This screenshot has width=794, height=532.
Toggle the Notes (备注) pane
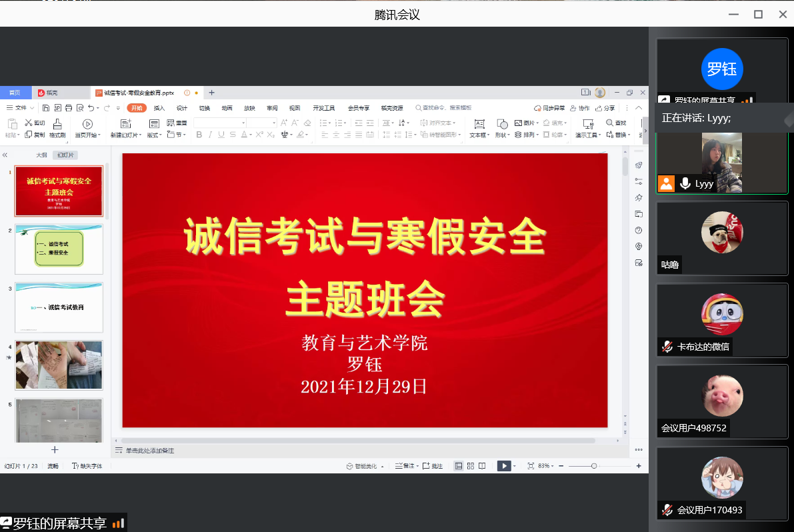tap(405, 466)
